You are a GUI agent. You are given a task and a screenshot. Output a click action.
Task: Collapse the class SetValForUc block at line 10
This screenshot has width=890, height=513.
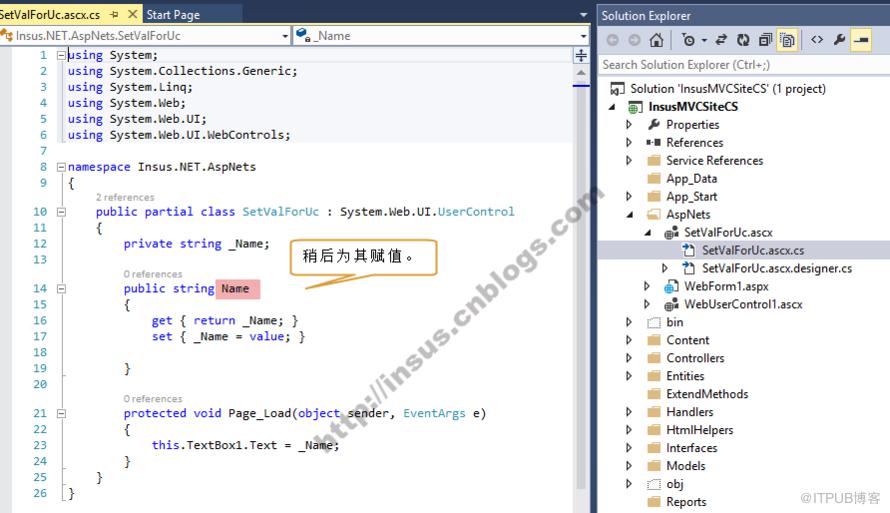61,212
